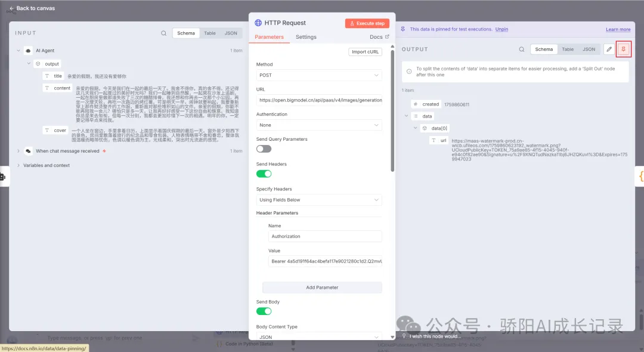Collapse the AI Agent tree node
Image resolution: width=644 pixels, height=352 pixels.
click(18, 51)
